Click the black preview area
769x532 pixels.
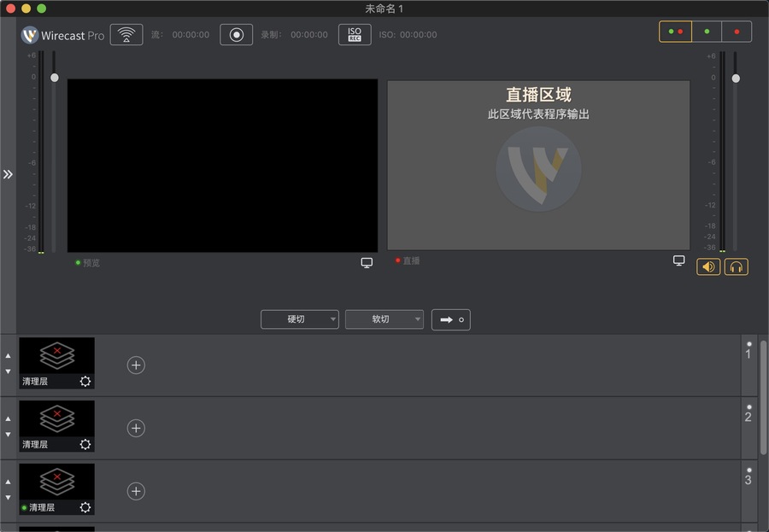coord(222,166)
